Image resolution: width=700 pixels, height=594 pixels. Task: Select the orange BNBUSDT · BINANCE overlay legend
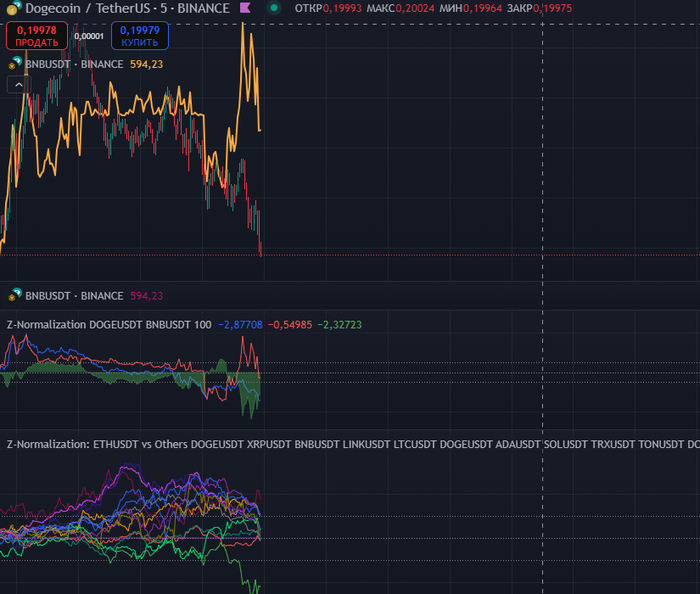[x=74, y=64]
